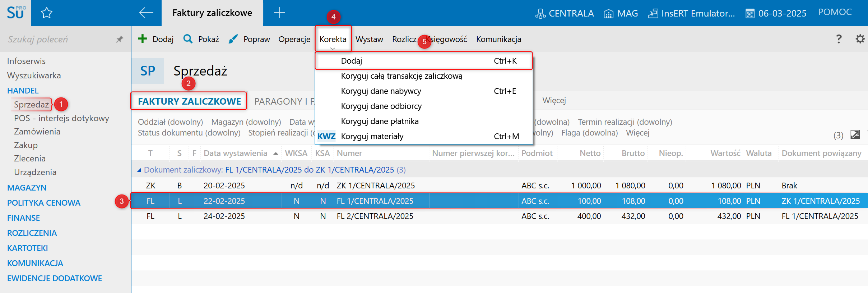Click the InsERT Emulator device icon
Screen dimensions: 868x293
click(x=653, y=14)
